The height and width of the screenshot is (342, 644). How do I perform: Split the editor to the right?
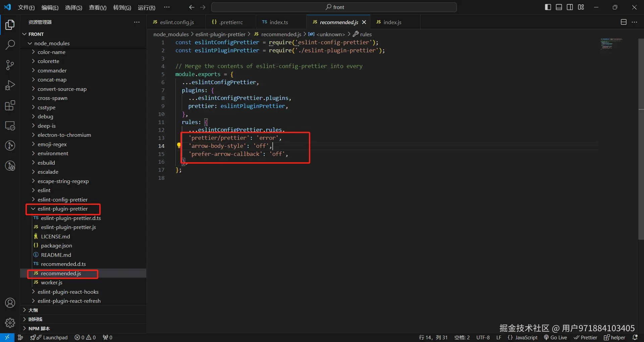[x=624, y=22]
